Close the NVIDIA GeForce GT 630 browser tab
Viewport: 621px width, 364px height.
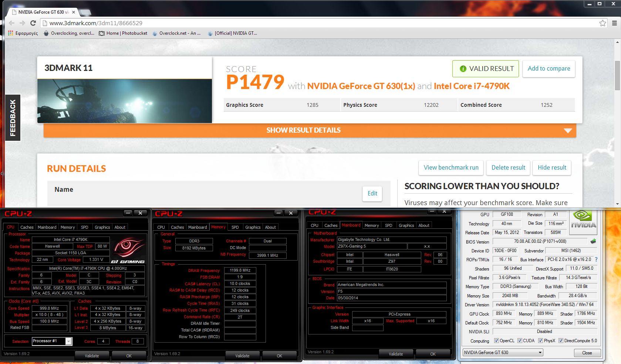[74, 12]
